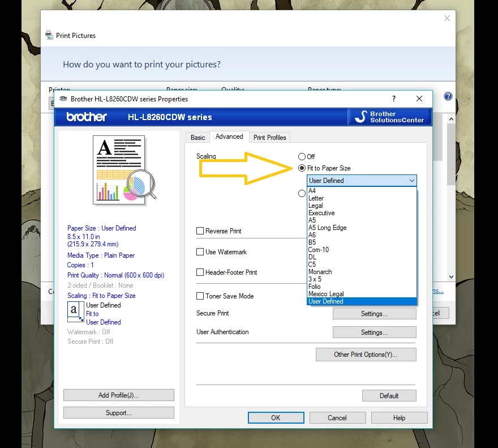
Task: Collapse the User Defined paper size dropdown
Action: tap(362, 180)
